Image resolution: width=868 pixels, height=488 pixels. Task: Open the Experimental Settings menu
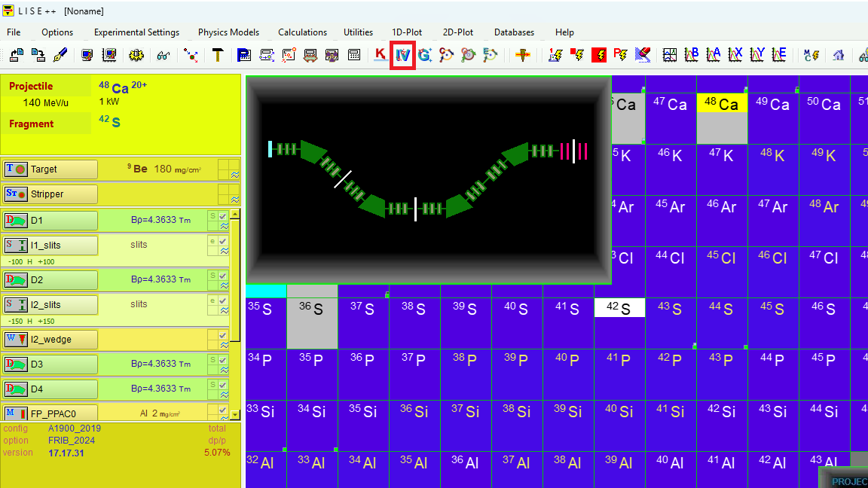(136, 32)
